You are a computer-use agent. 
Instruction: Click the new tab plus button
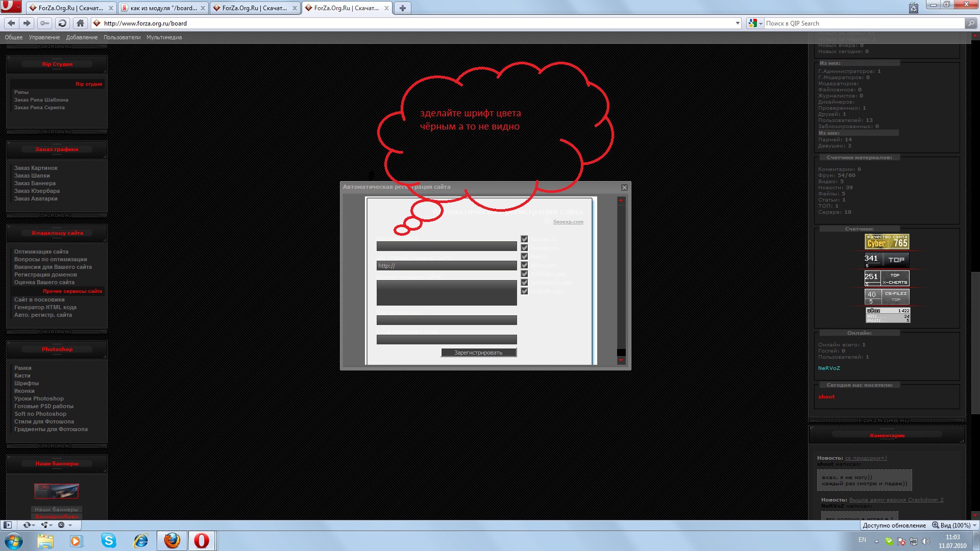pyautogui.click(x=402, y=8)
